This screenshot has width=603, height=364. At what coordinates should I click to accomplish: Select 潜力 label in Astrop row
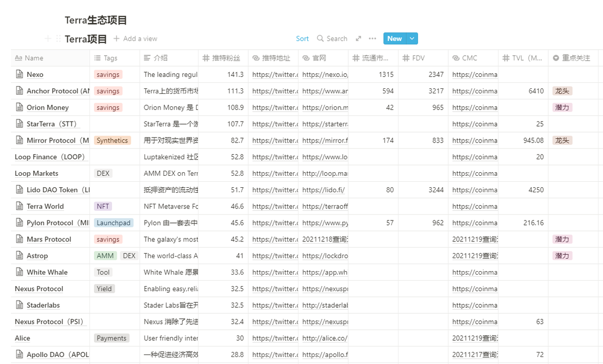click(x=562, y=256)
